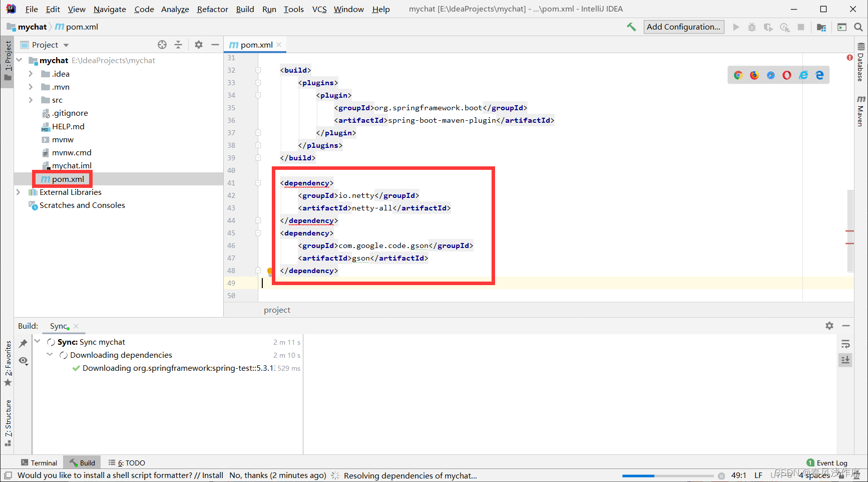Expand the src folder
Screen dimensions: 868x482
coord(31,100)
